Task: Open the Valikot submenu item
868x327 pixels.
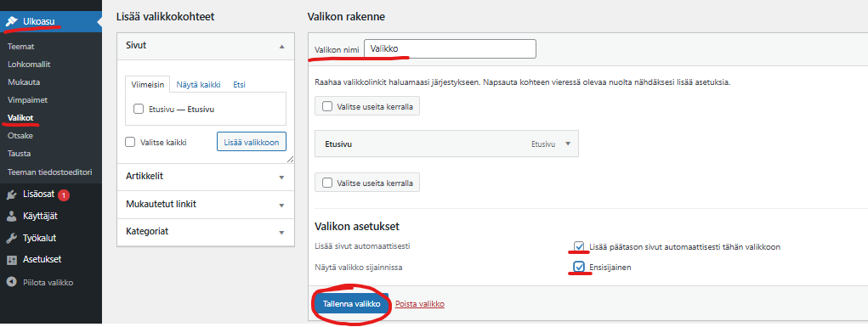Action: pyautogui.click(x=20, y=118)
